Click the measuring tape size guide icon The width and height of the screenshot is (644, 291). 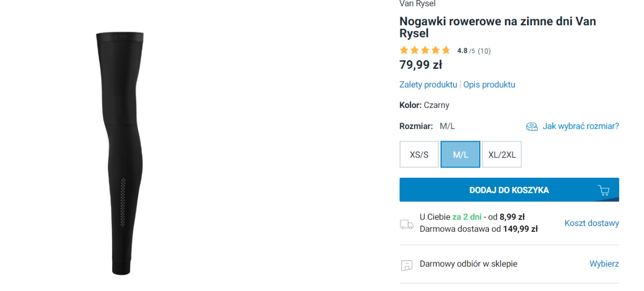pyautogui.click(x=532, y=127)
